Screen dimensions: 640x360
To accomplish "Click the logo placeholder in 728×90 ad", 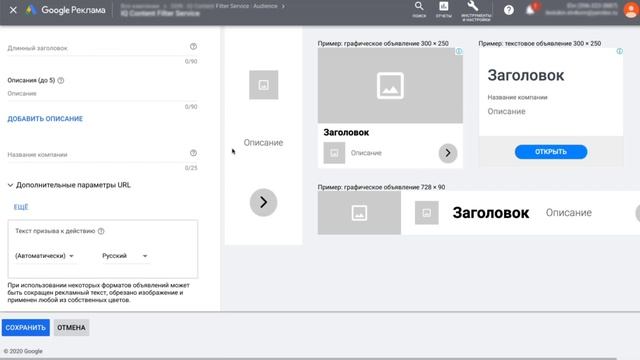I will (x=427, y=213).
